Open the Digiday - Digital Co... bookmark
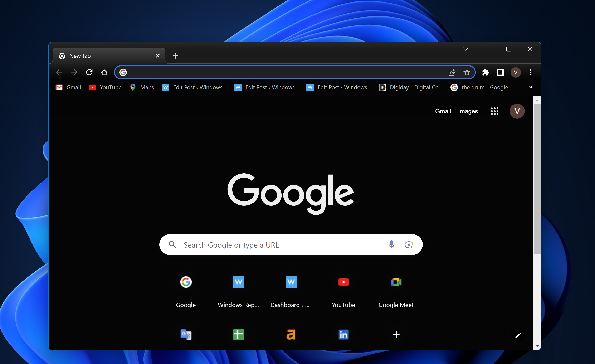Image resolution: width=595 pixels, height=364 pixels. pyautogui.click(x=411, y=87)
